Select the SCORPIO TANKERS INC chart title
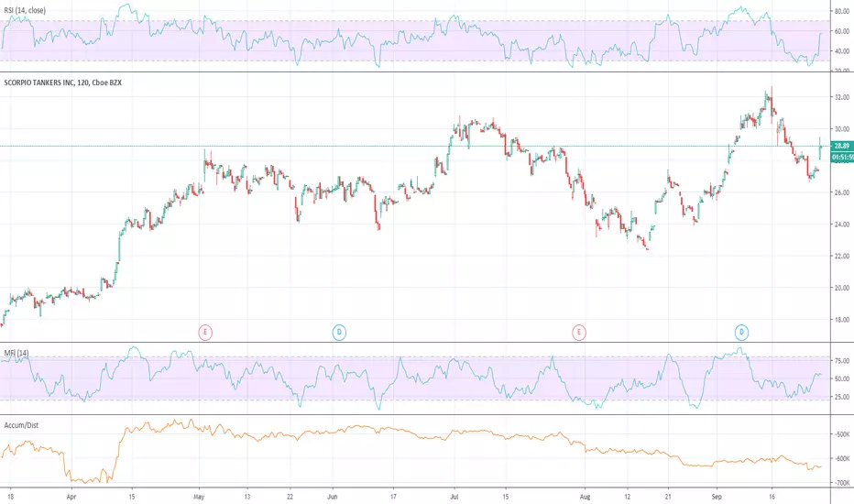The image size is (854, 504). point(62,82)
